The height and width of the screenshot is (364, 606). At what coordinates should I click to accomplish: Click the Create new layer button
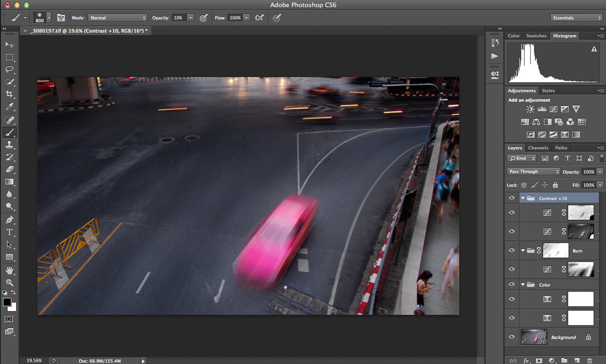click(577, 360)
